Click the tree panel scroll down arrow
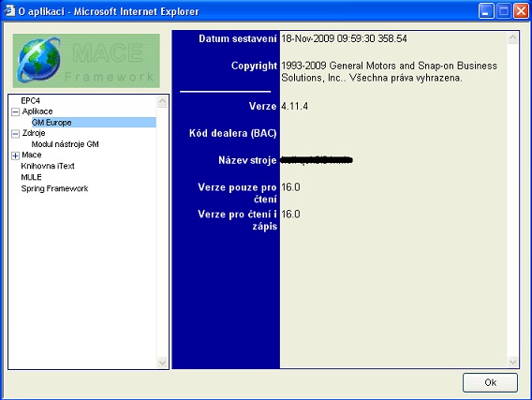Image resolution: width=532 pixels, height=400 pixels. 162,363
